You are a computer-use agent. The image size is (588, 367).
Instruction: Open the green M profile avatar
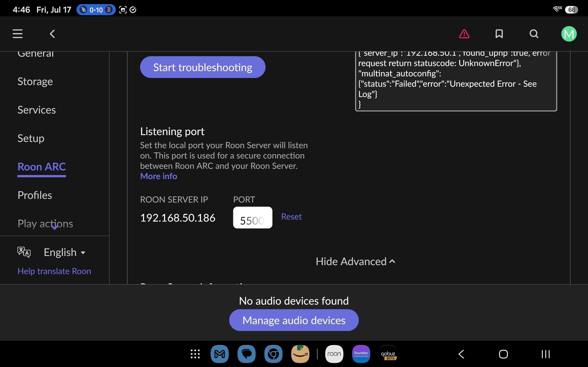pos(569,34)
